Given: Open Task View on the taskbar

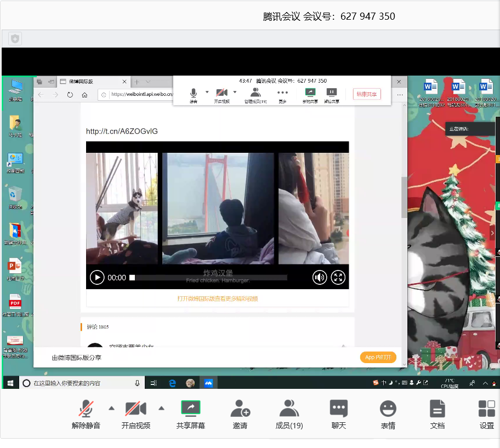Looking at the screenshot, I should pos(154,383).
